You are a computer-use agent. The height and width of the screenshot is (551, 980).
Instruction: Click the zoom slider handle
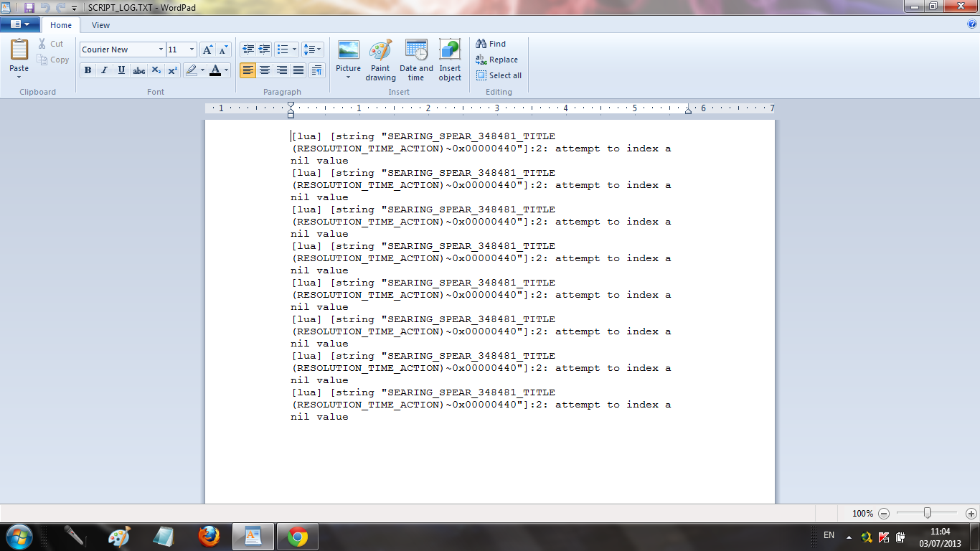tap(928, 513)
